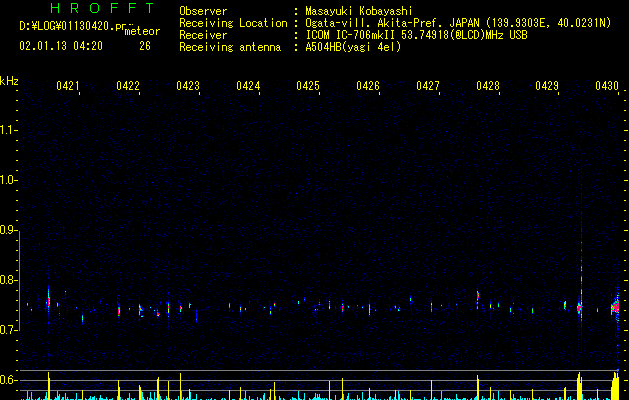The image size is (629, 400).
Task: Click the 0.8 kHz axis label
Action: 8,280
